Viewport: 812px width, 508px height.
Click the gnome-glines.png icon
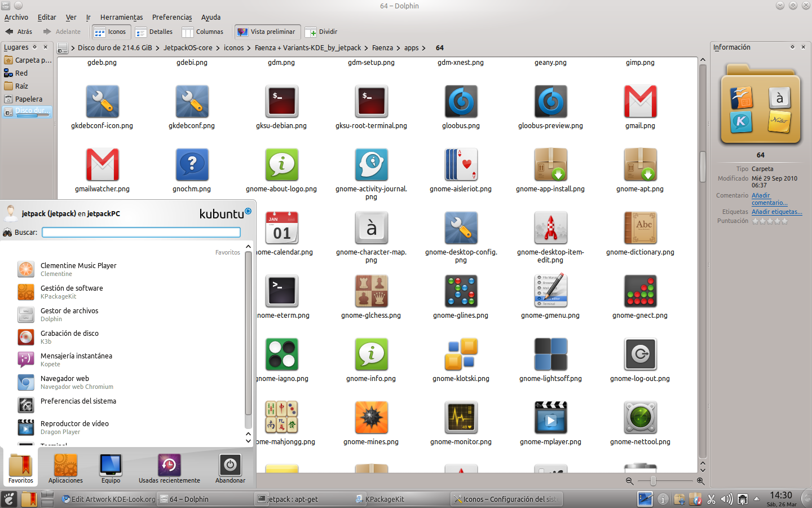pos(461,291)
